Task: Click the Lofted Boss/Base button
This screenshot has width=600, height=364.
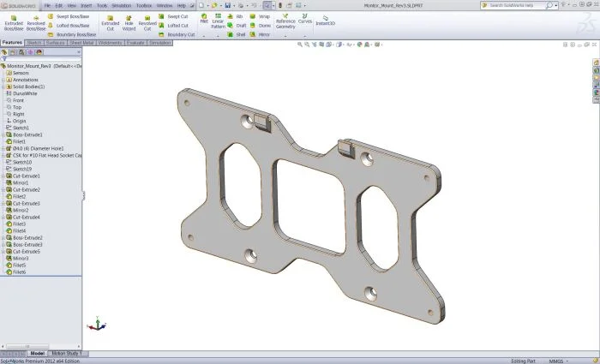Action: tap(69, 26)
